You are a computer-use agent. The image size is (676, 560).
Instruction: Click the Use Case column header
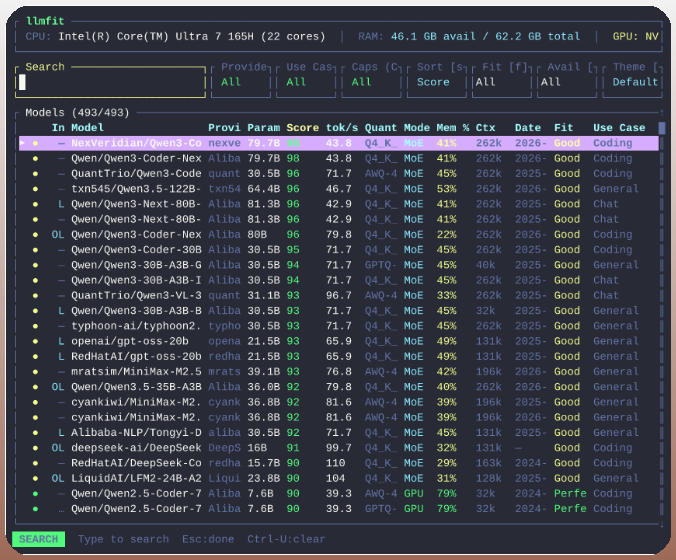pyautogui.click(x=619, y=128)
